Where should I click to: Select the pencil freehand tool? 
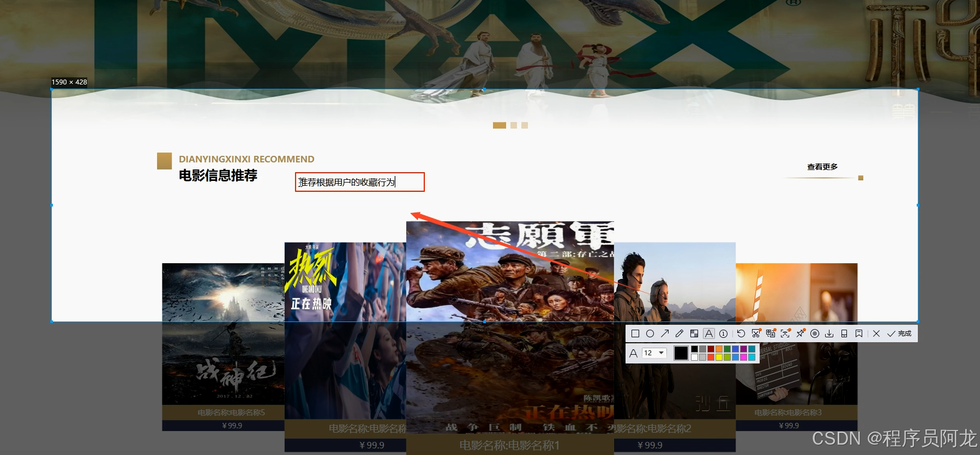click(680, 333)
